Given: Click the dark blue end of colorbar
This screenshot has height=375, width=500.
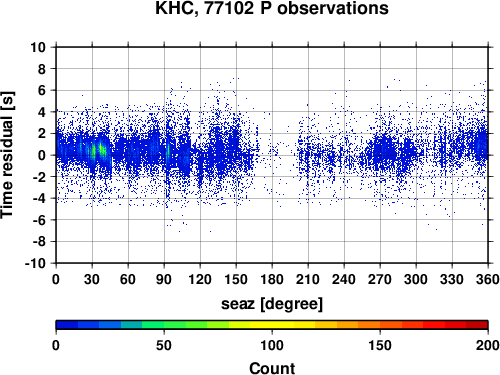Looking at the screenshot, I should coord(67,325).
